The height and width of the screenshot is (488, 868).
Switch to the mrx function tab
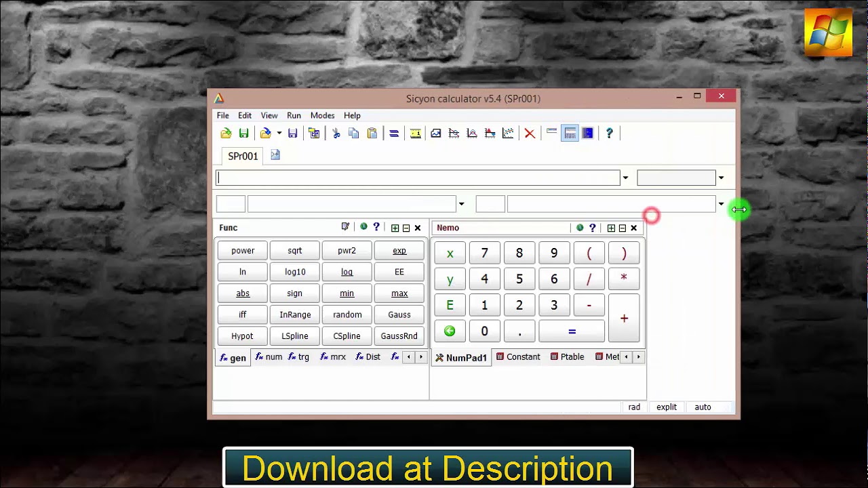point(333,357)
